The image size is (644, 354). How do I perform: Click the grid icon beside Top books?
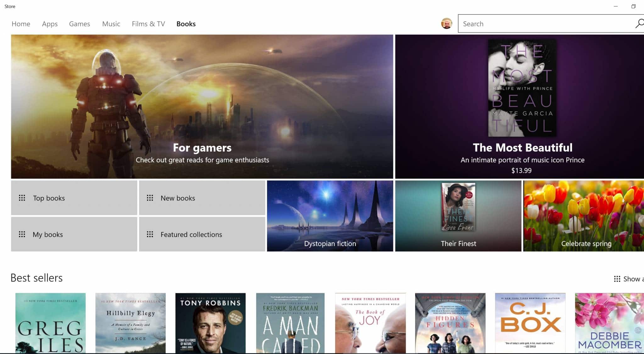[22, 198]
